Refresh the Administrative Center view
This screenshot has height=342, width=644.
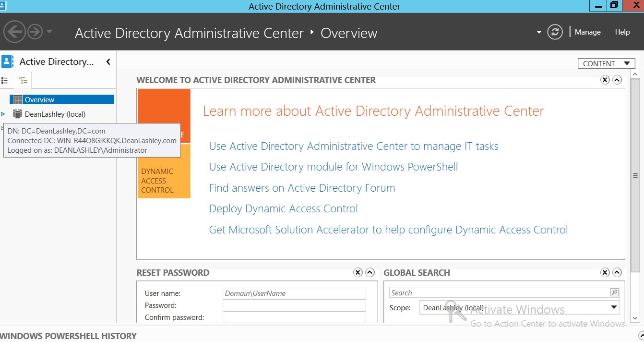pyautogui.click(x=555, y=32)
